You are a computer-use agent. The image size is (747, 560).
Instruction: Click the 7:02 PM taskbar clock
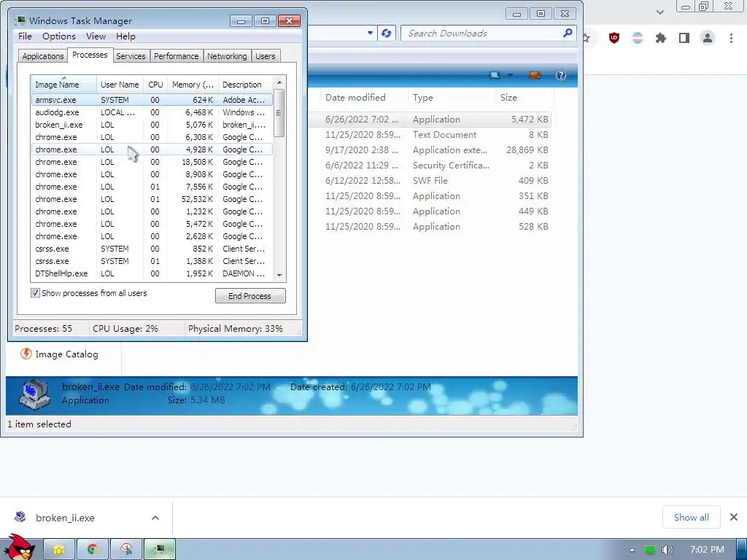tap(707, 550)
